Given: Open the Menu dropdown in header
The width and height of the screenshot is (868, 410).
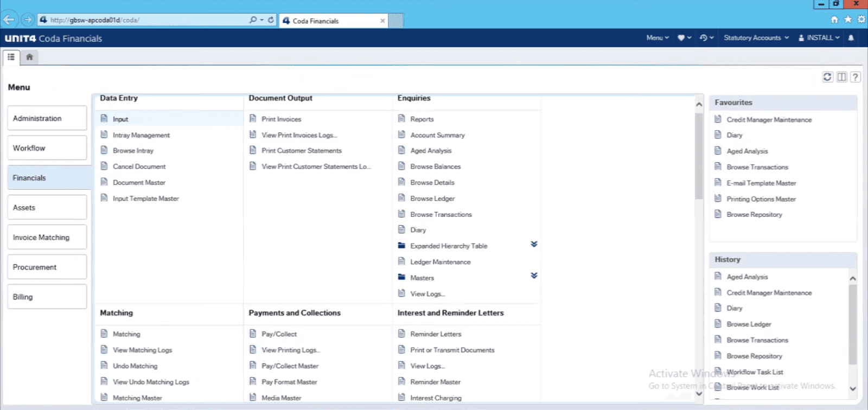Looking at the screenshot, I should coord(658,38).
